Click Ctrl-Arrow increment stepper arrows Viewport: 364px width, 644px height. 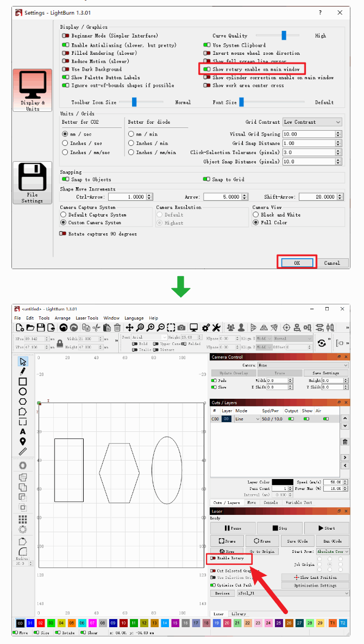pos(149,197)
